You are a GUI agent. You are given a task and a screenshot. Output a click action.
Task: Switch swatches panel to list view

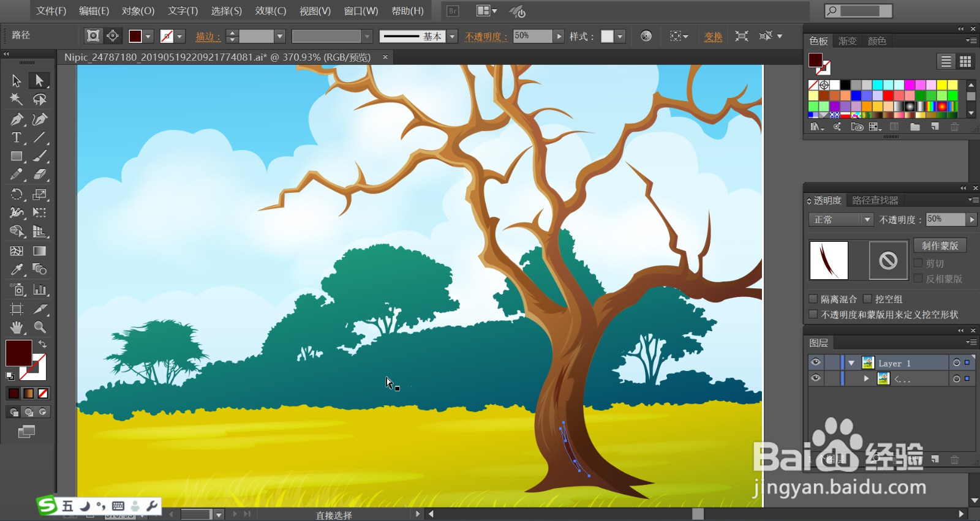point(946,61)
